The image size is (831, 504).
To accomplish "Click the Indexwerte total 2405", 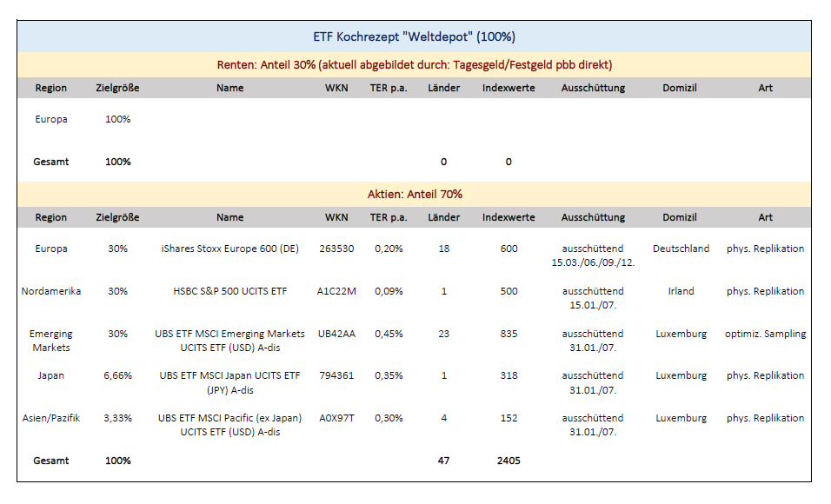I will click(509, 461).
